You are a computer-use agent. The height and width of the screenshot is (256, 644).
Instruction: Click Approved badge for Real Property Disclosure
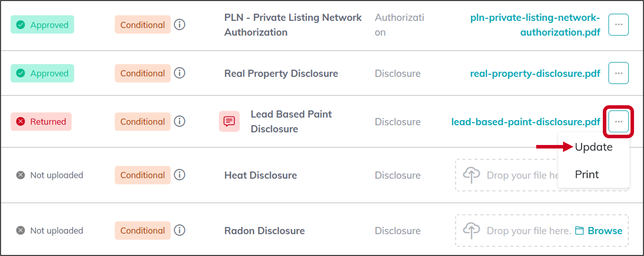coord(42,73)
